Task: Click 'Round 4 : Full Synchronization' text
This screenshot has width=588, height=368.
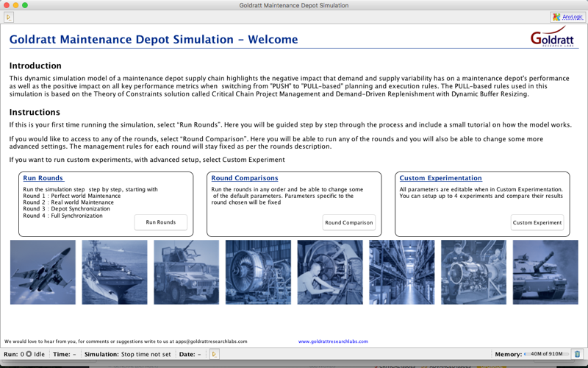Action: pyautogui.click(x=62, y=216)
